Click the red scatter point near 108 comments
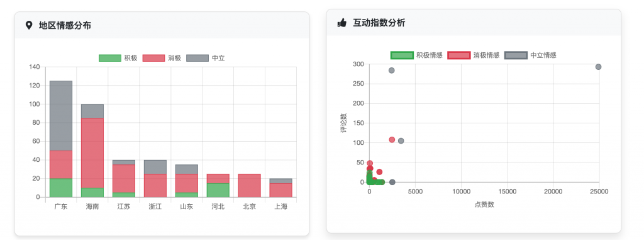Screen dimensions: 644x240 392,140
